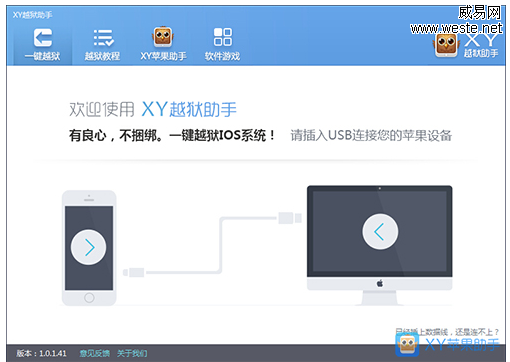Click the phone home button illustration
This screenshot has height=362, width=510.
point(89,298)
